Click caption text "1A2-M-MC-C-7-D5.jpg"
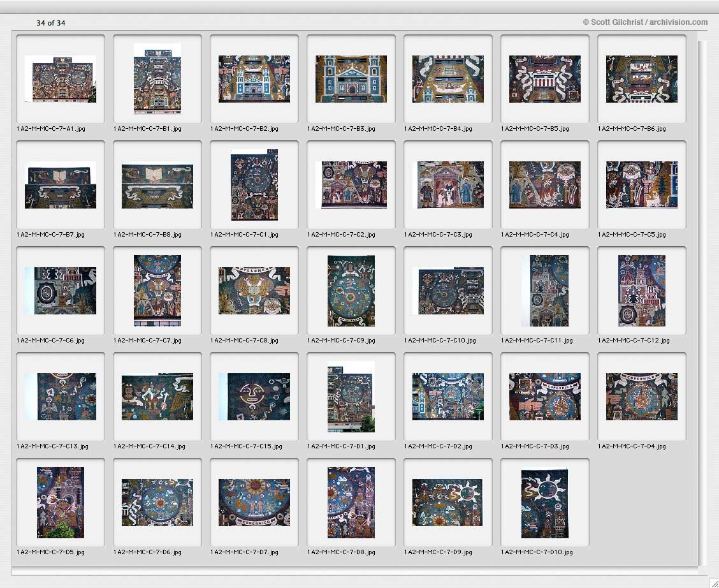The height and width of the screenshot is (588, 719). 50,552
